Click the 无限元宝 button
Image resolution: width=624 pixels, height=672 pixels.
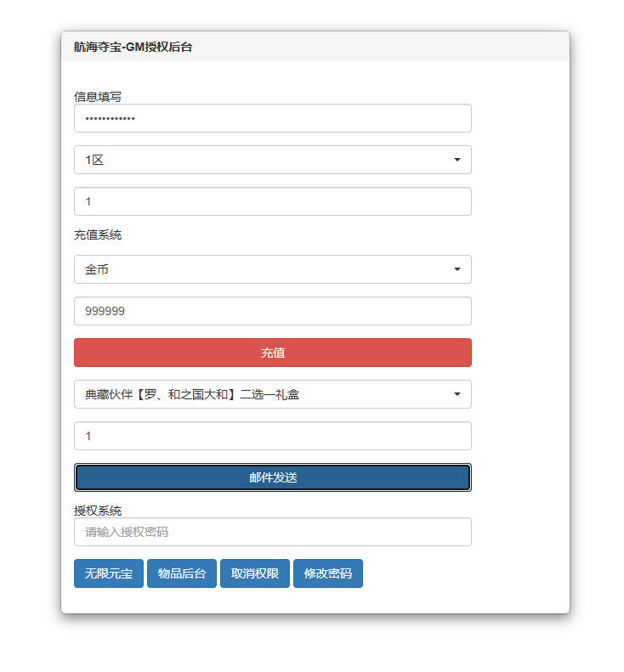click(x=108, y=573)
